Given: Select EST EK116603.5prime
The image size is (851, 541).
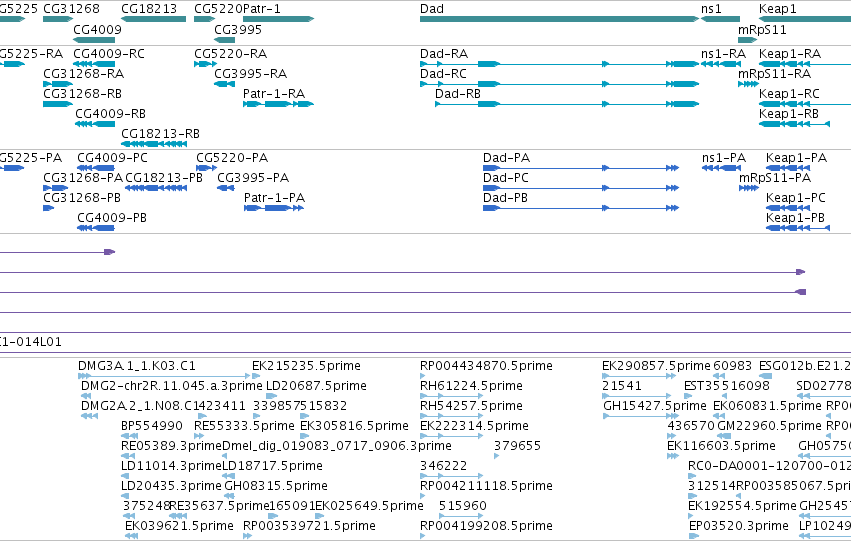Looking at the screenshot, I should coord(673,456).
